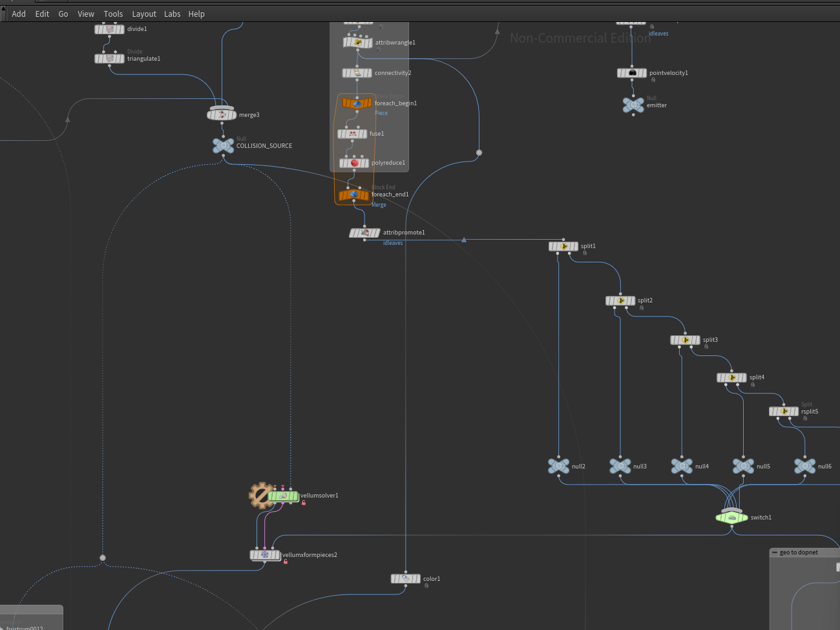This screenshot has width=840, height=630.
Task: Open the Add menu
Action: tap(19, 14)
